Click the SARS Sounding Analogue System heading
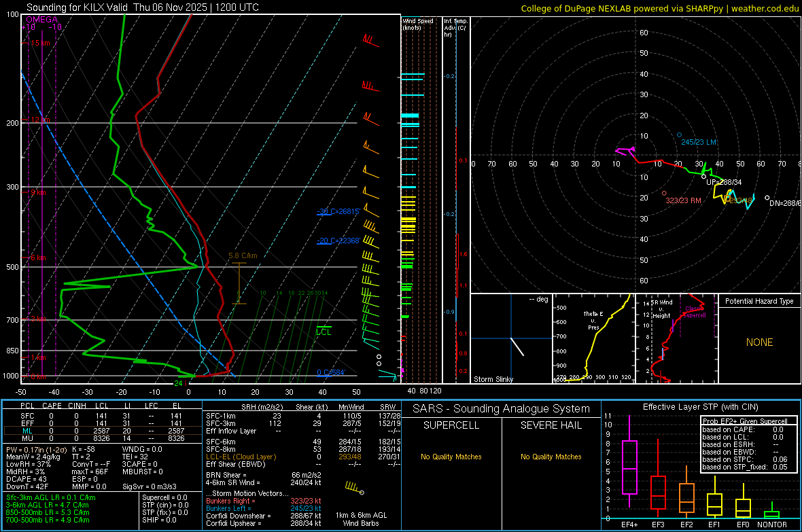This screenshot has height=532, width=802. [502, 409]
